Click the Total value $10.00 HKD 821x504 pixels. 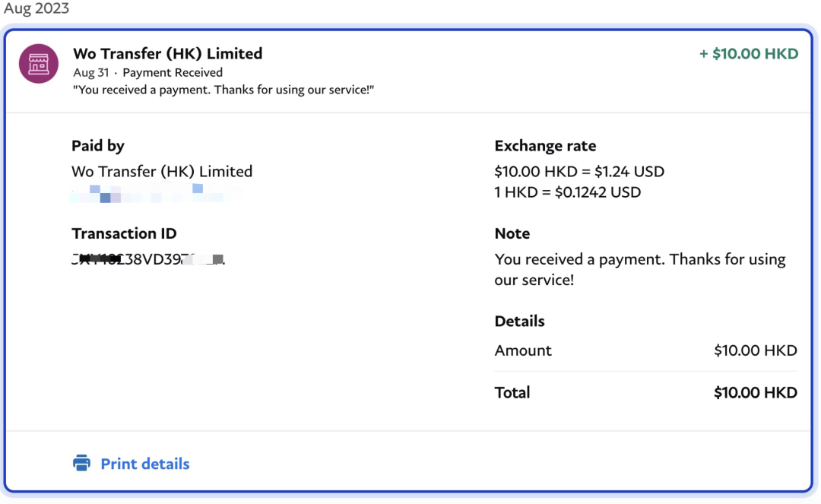756,392
